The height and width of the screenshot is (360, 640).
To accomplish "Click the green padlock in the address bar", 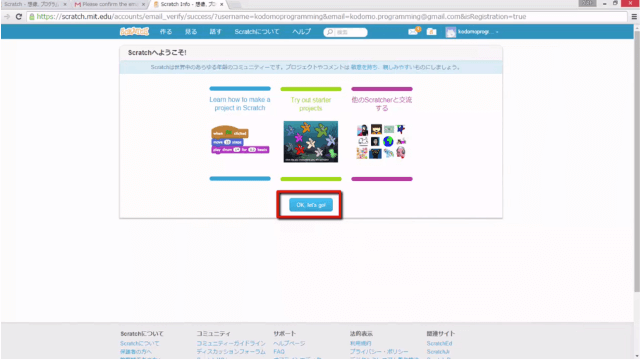I will click(32, 17).
